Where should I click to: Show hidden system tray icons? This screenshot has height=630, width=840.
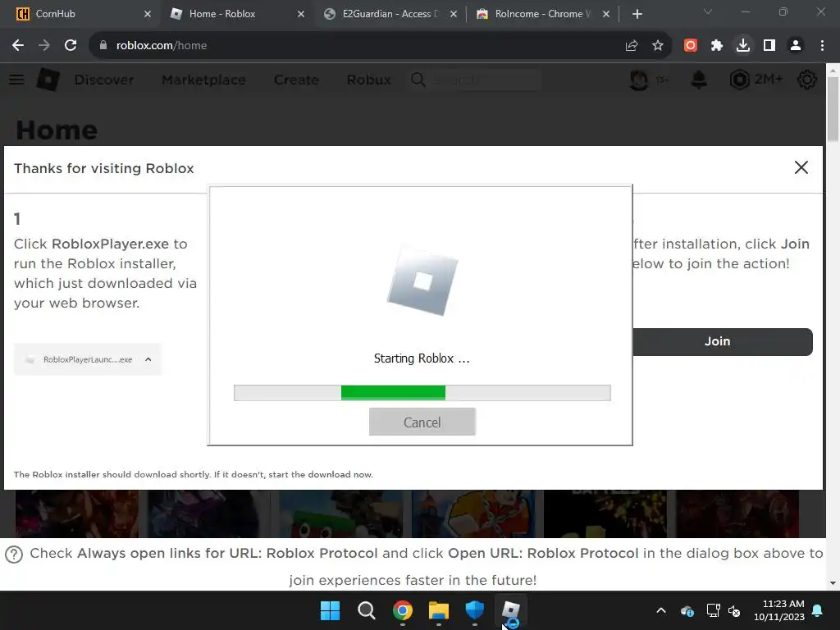(661, 610)
